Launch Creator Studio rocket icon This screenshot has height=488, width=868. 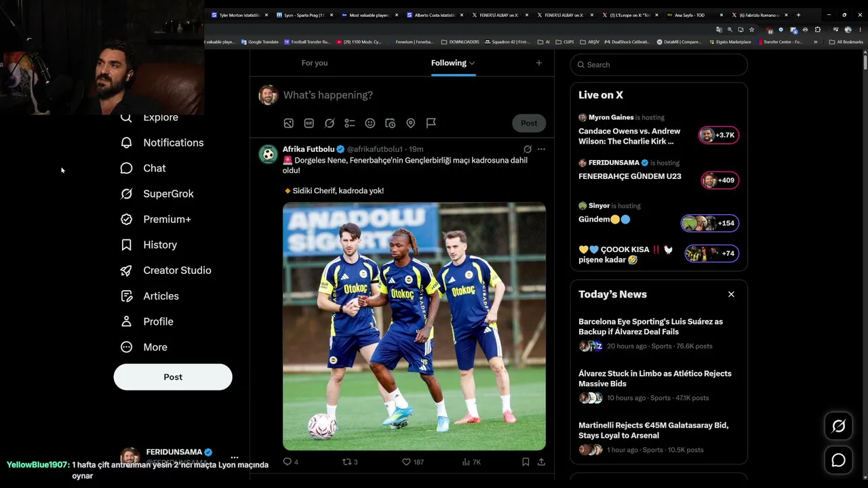click(126, 270)
